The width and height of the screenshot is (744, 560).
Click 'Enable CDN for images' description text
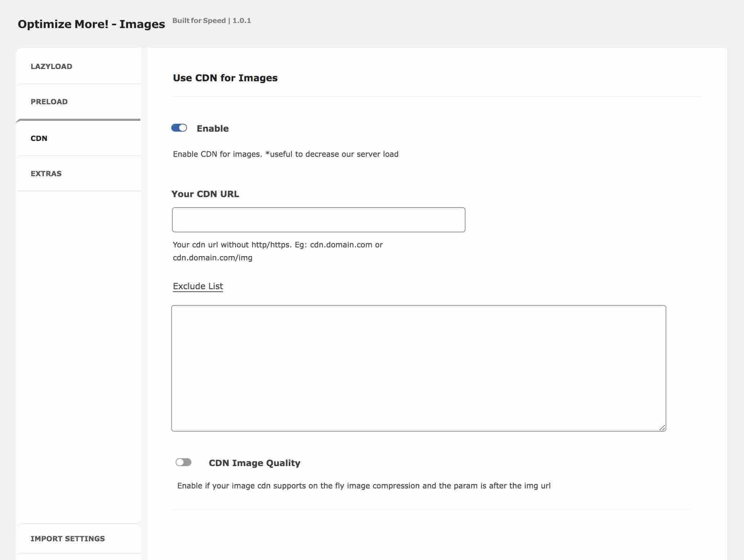286,154
